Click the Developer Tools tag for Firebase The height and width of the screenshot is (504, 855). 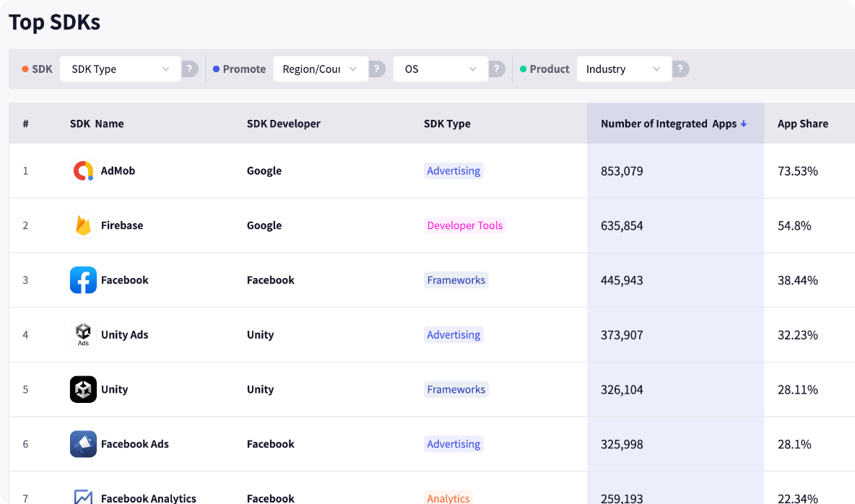click(x=464, y=225)
